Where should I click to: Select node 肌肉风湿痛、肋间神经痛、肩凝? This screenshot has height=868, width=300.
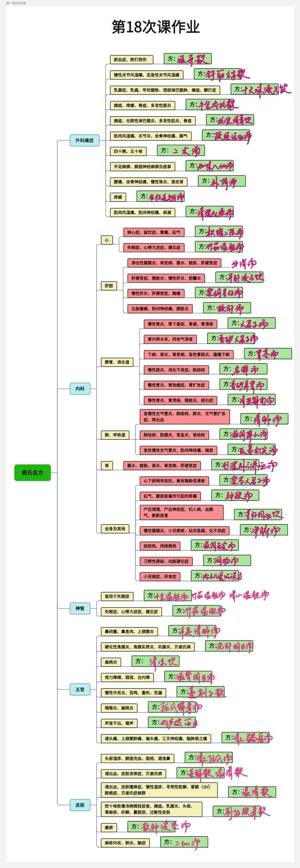pyautogui.click(x=142, y=213)
